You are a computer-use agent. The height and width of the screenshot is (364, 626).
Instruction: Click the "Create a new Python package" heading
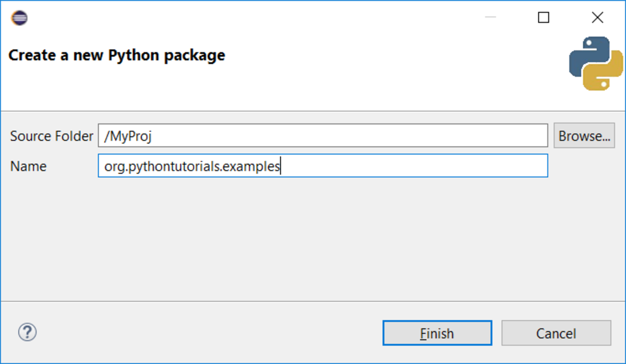point(117,55)
